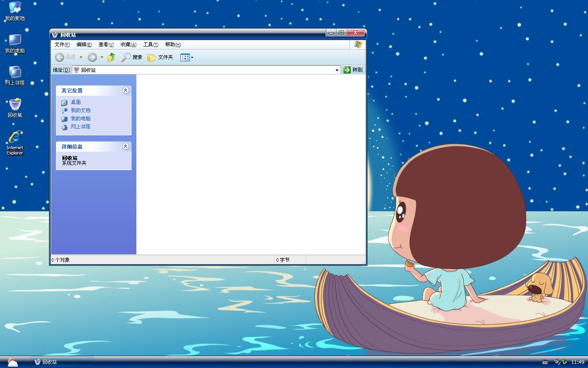Select the 回收站 desktop icon
This screenshot has height=368, width=588.
point(15,108)
